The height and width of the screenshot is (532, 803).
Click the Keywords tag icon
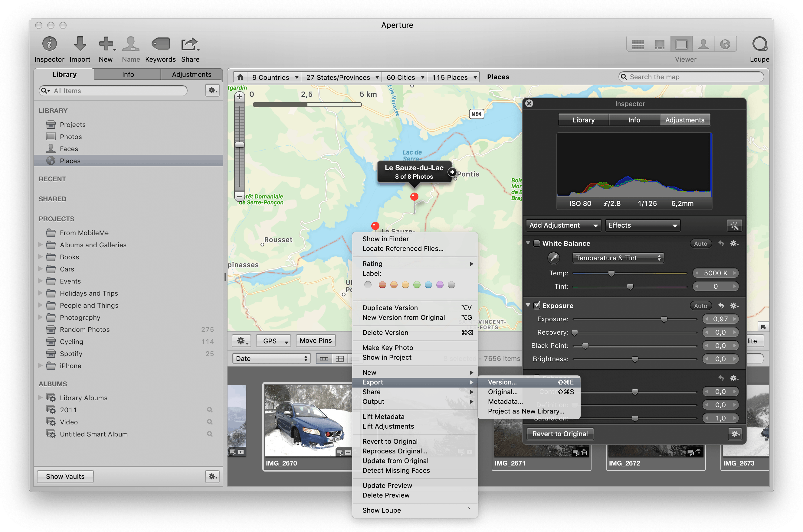[x=160, y=44]
